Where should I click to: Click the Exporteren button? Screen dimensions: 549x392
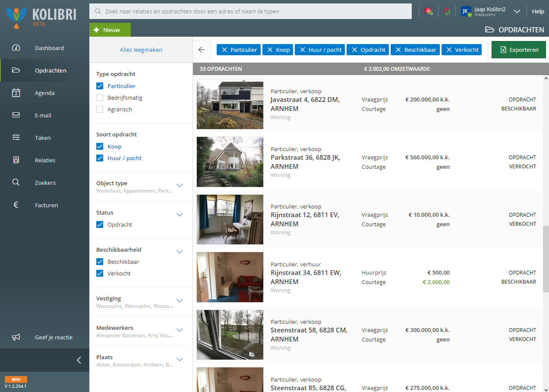tap(519, 50)
